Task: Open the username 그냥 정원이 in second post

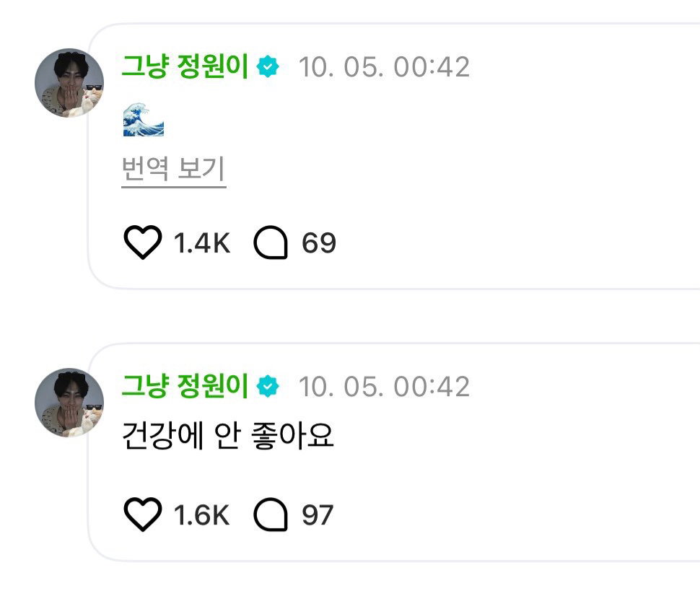Action: 185,386
